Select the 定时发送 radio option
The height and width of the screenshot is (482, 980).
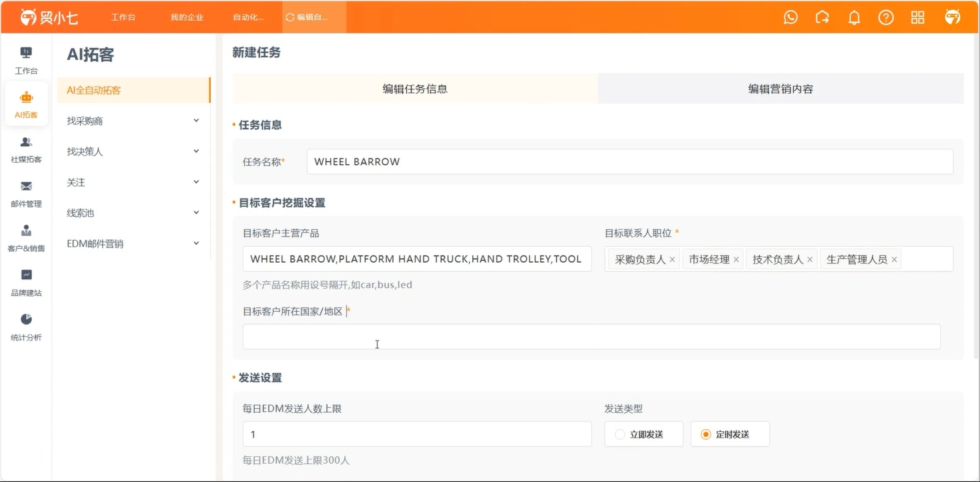[x=730, y=434]
